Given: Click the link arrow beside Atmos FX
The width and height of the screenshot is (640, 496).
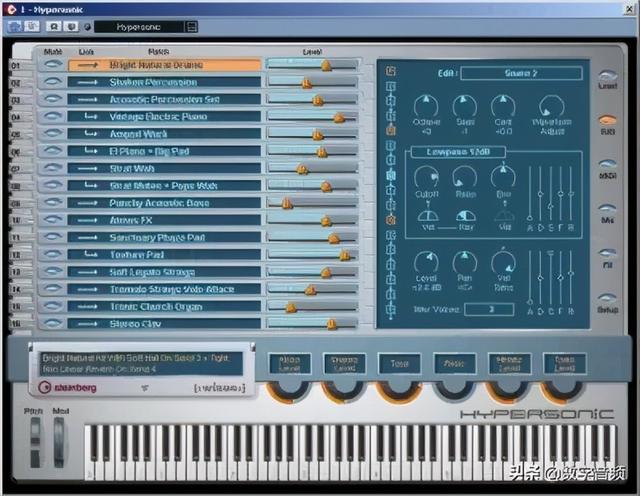Looking at the screenshot, I should (x=88, y=220).
